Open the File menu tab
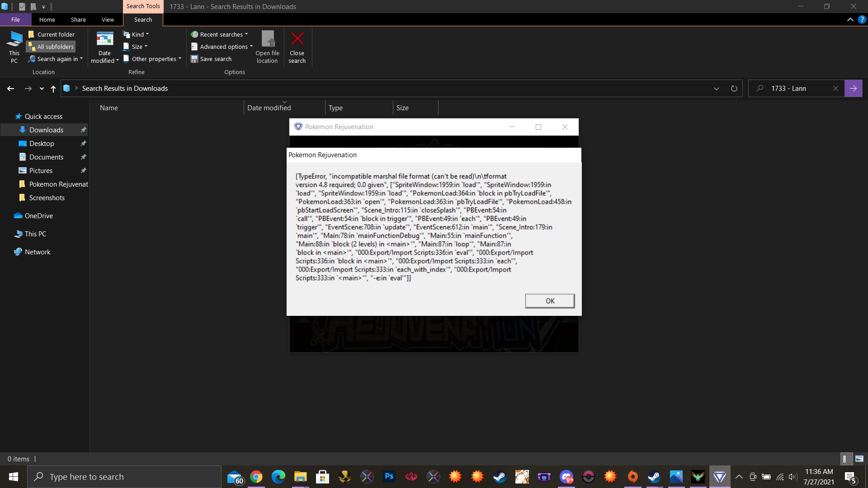The width and height of the screenshot is (868, 488). 15,19
